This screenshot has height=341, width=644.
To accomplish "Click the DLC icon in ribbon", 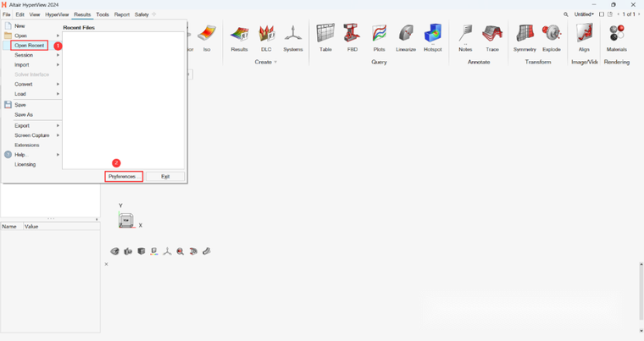I will (266, 36).
